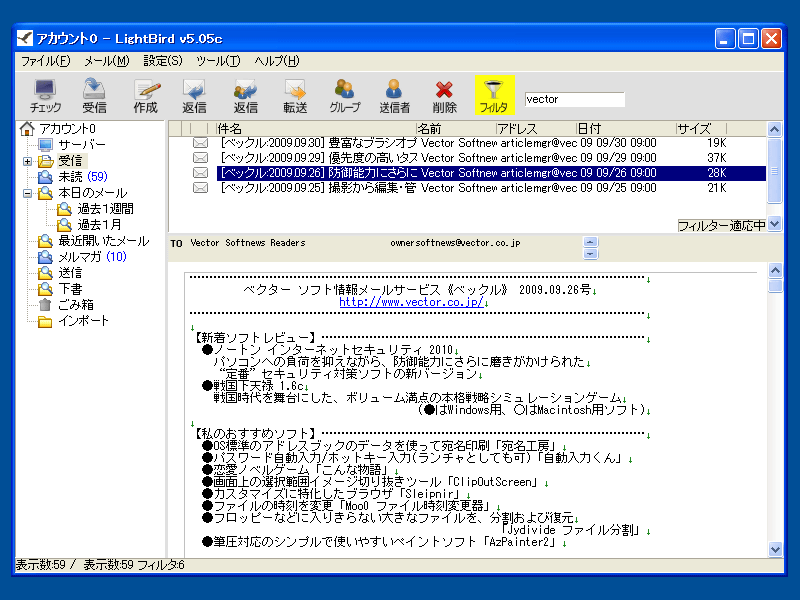Click the second 返信 (reply all) toolbar icon

click(245, 95)
